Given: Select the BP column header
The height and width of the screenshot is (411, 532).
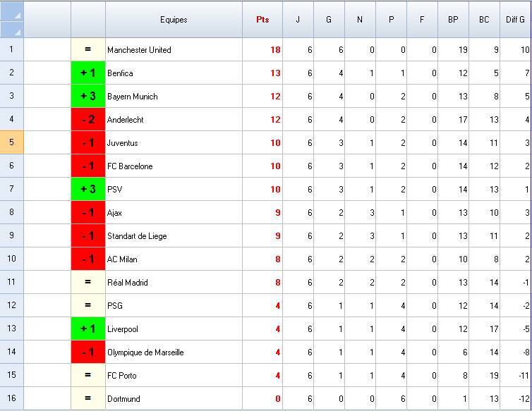Looking at the screenshot, I should [453, 20].
